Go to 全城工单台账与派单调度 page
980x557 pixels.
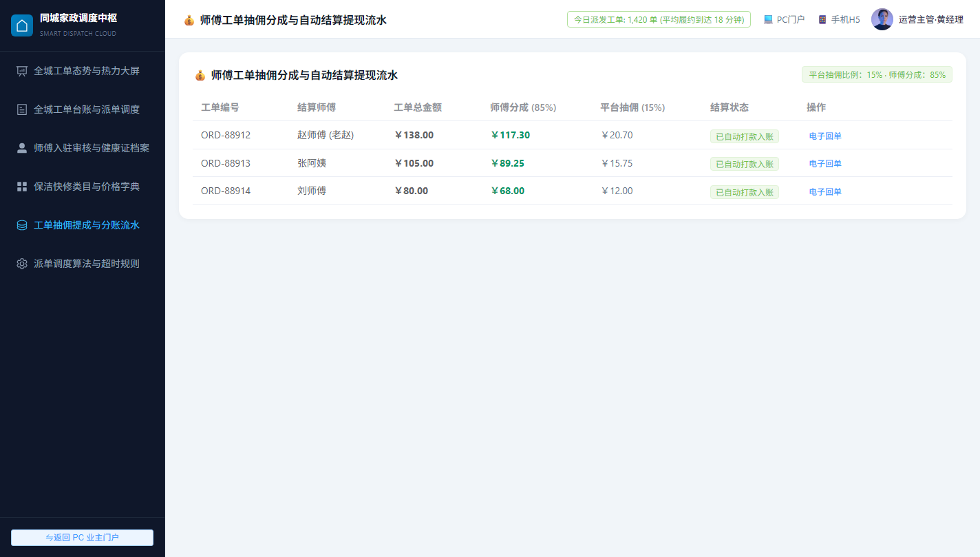83,109
